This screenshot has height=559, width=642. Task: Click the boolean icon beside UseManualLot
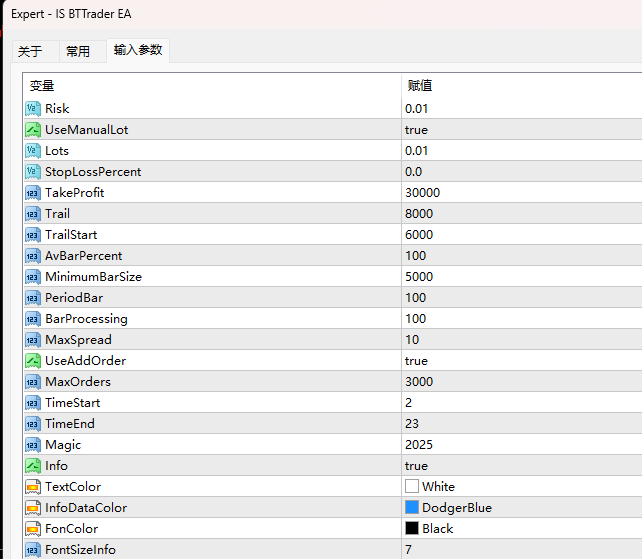click(33, 130)
